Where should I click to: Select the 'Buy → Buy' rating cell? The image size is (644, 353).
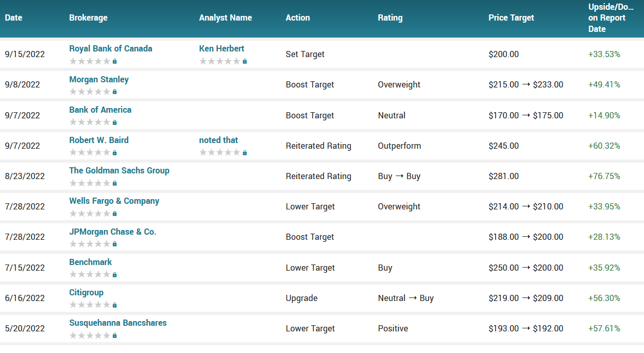pyautogui.click(x=399, y=176)
